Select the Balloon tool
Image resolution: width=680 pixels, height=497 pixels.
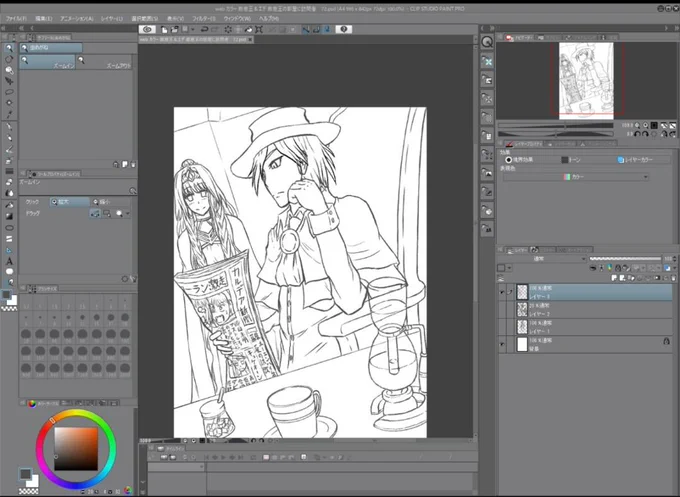[x=9, y=272]
